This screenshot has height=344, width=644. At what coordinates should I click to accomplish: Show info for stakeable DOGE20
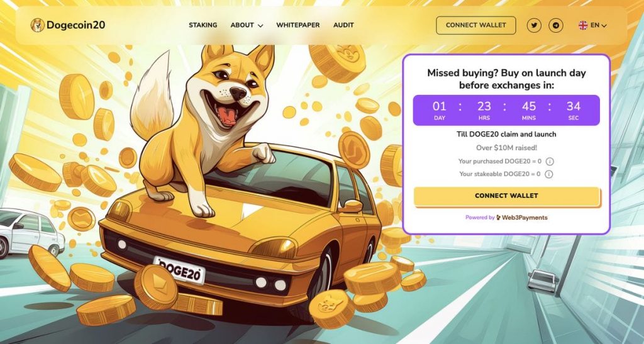click(x=548, y=174)
